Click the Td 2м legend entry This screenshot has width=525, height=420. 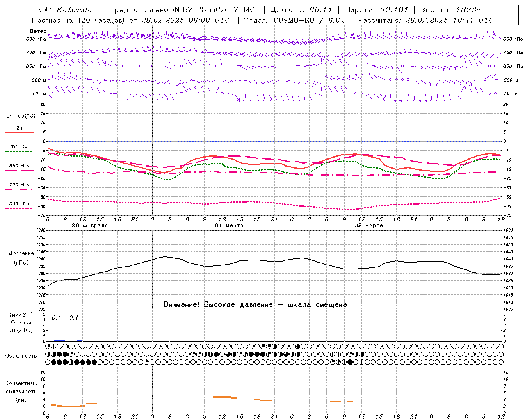[19, 147]
